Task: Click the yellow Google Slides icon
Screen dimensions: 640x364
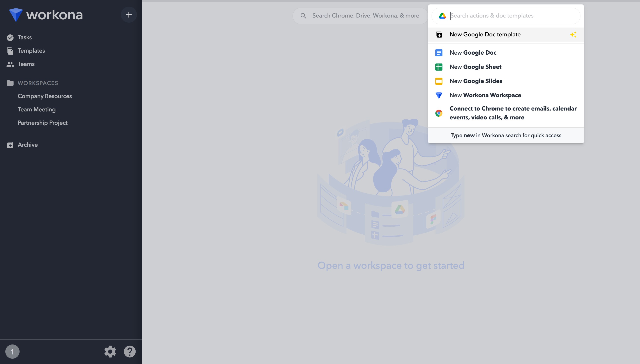Action: 439,81
